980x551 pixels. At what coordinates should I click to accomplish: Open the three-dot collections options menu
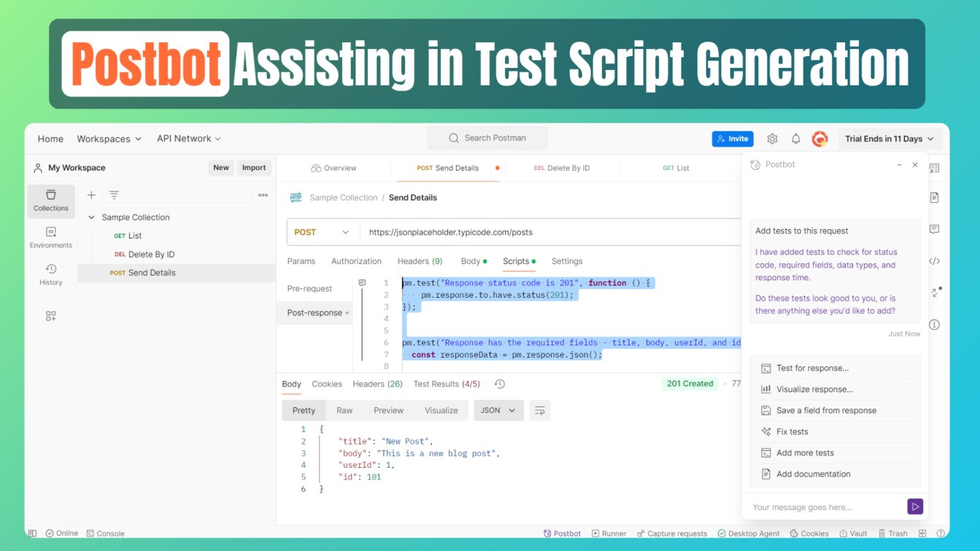[263, 195]
